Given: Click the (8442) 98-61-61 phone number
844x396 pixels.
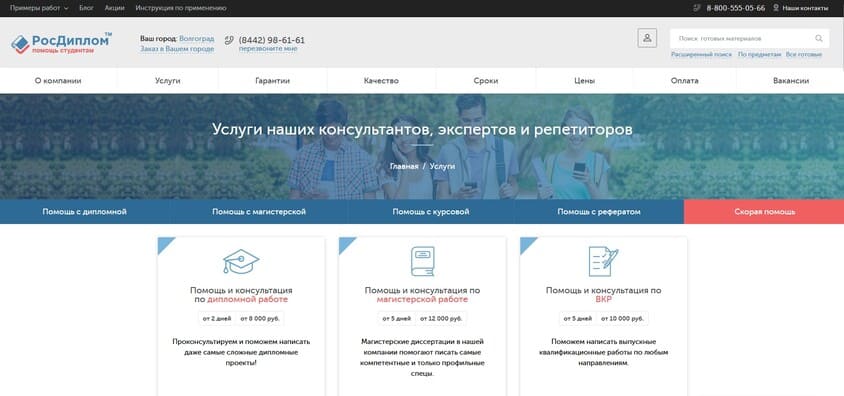Looking at the screenshot, I should (272, 40).
